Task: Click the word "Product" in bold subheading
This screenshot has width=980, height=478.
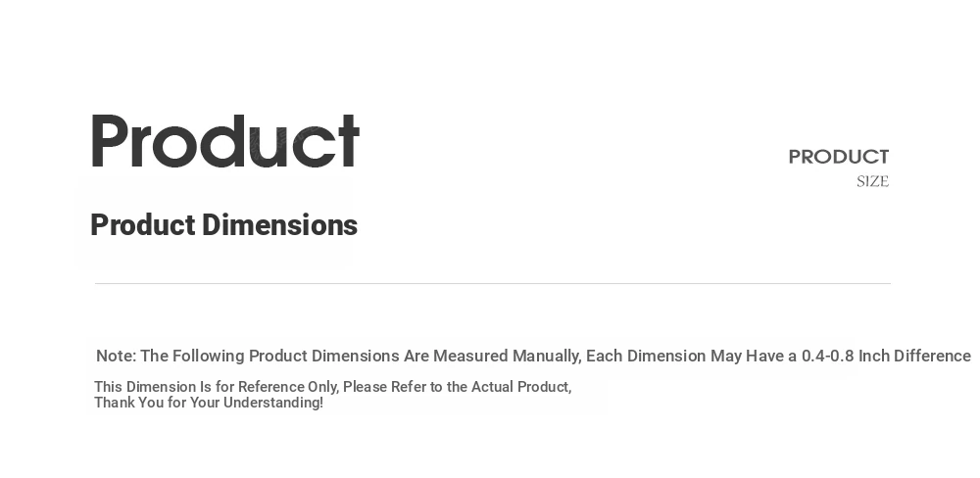Action: point(143,225)
